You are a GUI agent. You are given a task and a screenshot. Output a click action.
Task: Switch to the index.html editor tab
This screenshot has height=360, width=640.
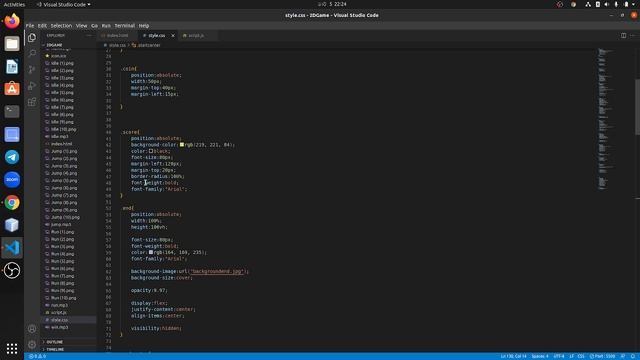point(118,36)
